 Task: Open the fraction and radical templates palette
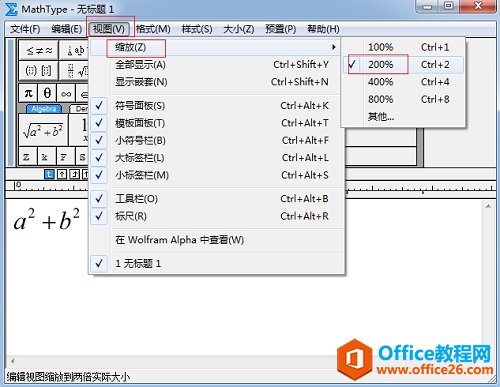(74, 70)
